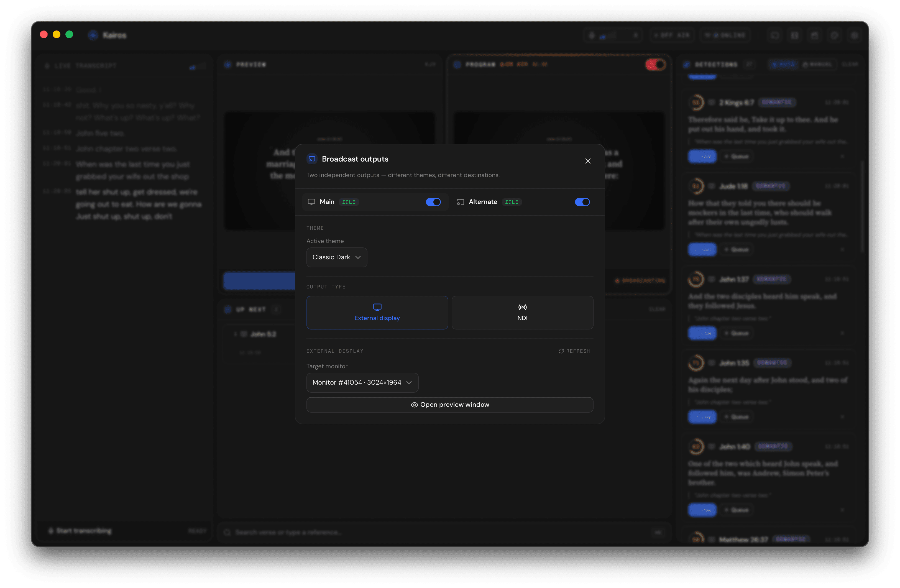The width and height of the screenshot is (900, 588).
Task: Open the preview window
Action: (450, 405)
